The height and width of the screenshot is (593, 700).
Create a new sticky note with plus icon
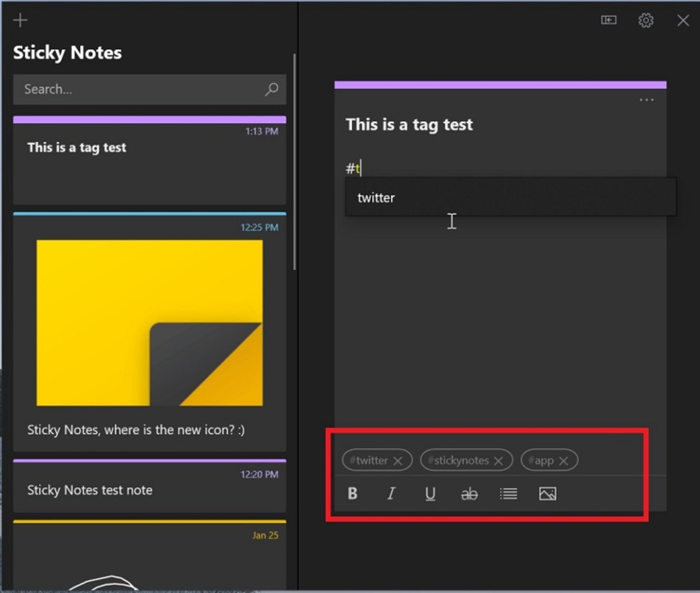(20, 20)
